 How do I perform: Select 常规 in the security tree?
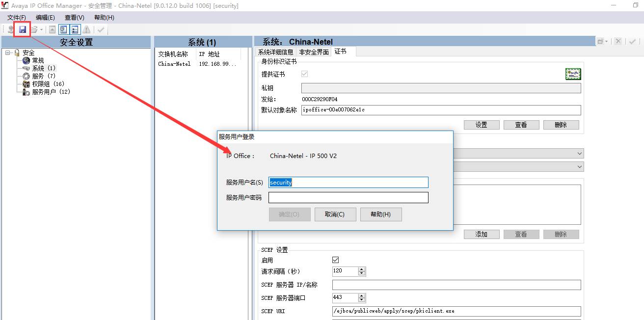pyautogui.click(x=38, y=60)
